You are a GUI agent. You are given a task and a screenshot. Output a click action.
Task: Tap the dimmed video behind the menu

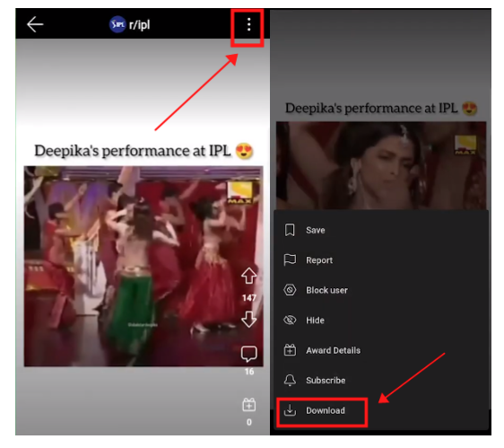[x=381, y=165]
